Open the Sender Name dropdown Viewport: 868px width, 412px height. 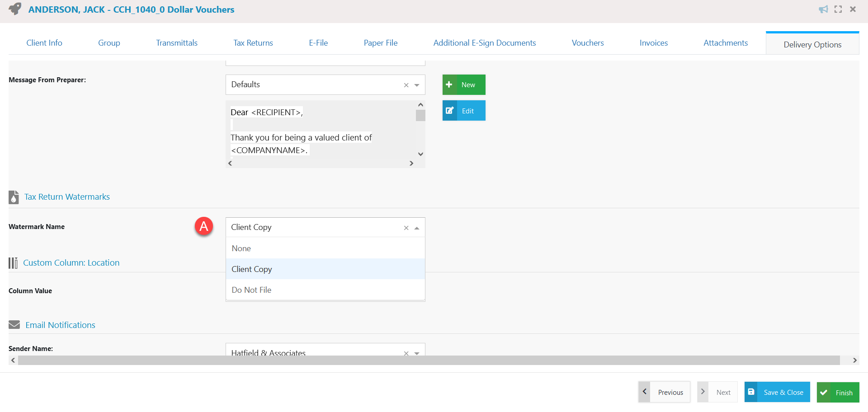coord(416,353)
